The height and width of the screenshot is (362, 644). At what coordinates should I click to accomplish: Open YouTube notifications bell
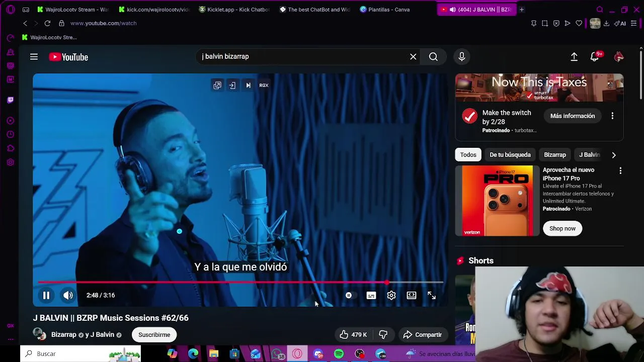[x=595, y=57]
